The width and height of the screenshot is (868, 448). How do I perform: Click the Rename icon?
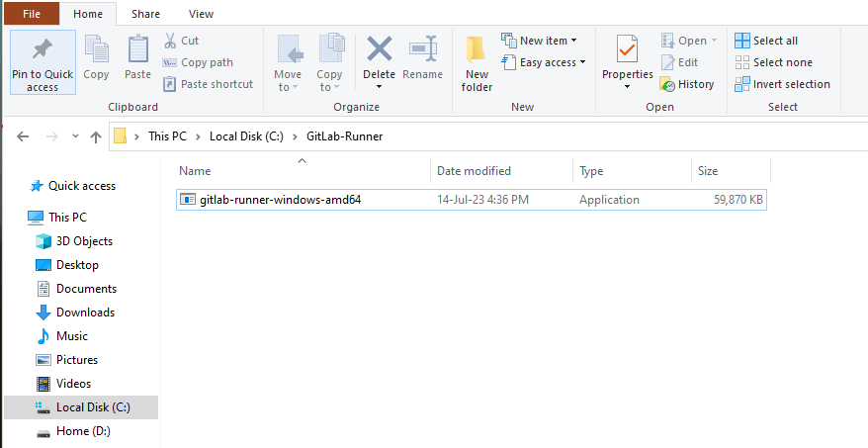pos(423,48)
